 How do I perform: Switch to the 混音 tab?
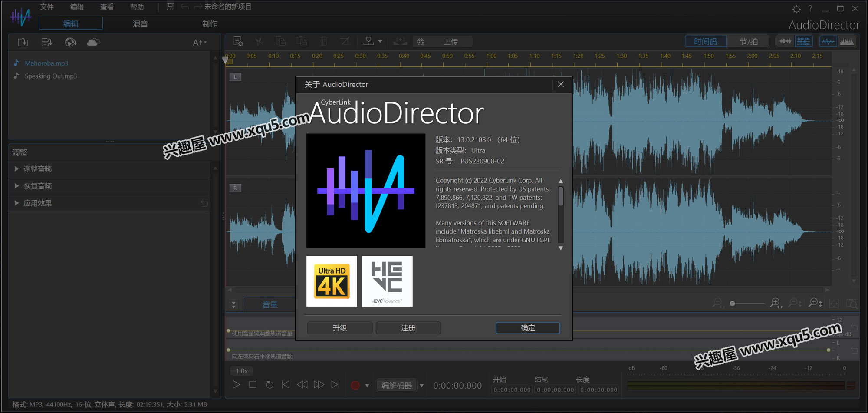(x=140, y=24)
